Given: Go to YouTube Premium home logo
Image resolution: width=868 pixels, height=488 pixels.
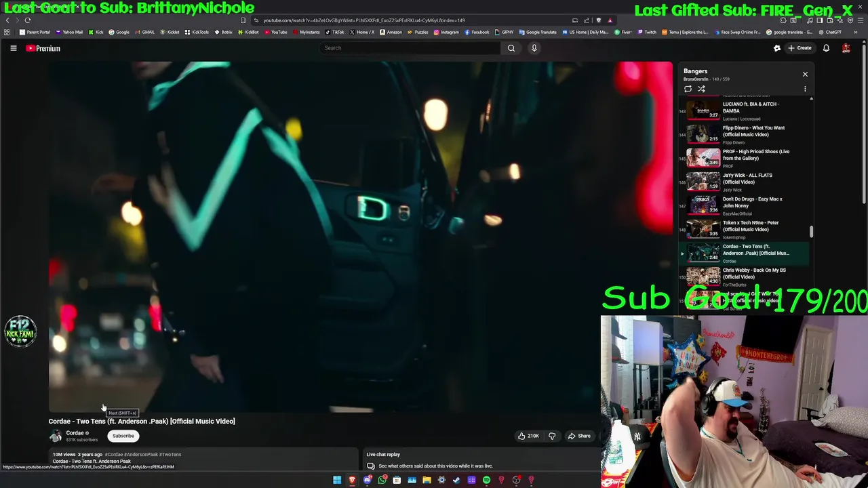Looking at the screenshot, I should [x=43, y=48].
